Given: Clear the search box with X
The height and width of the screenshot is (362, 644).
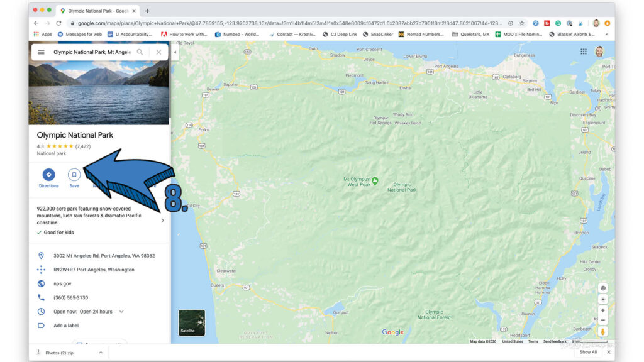Looking at the screenshot, I should [x=158, y=52].
